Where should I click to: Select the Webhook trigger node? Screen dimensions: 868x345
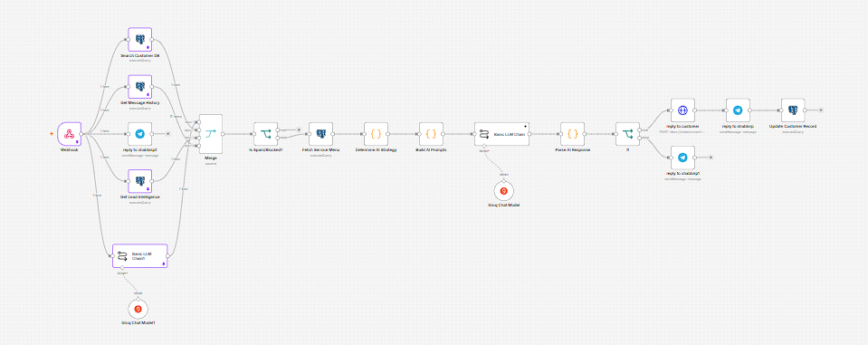click(x=69, y=134)
